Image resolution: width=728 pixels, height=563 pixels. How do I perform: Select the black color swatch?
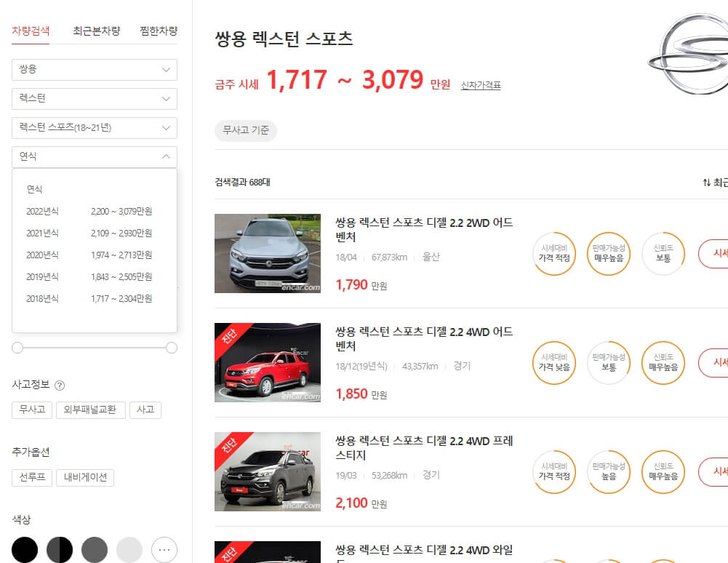point(25,549)
